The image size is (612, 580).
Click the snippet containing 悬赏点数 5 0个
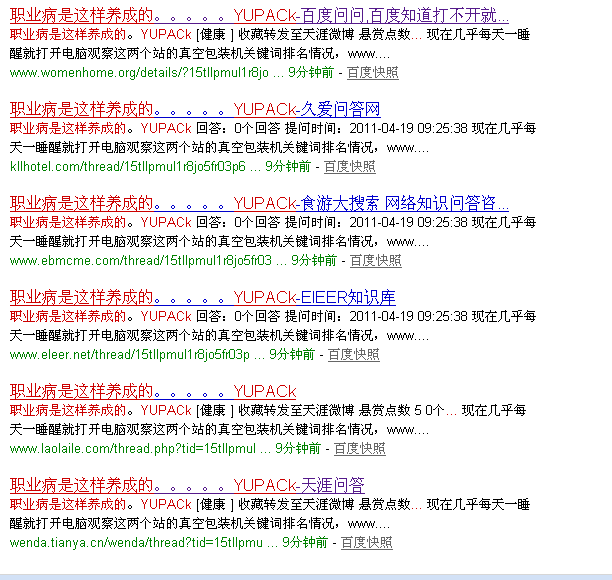tap(268, 420)
